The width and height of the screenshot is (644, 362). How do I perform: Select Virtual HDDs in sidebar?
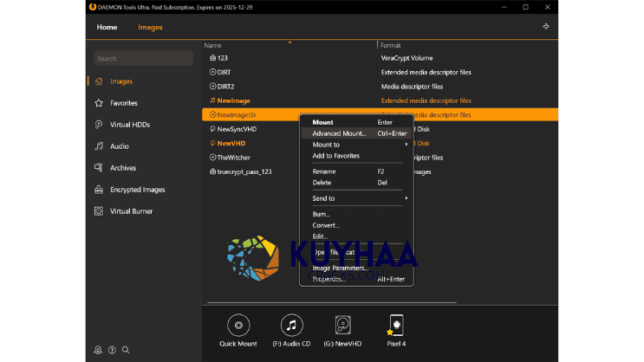click(130, 125)
